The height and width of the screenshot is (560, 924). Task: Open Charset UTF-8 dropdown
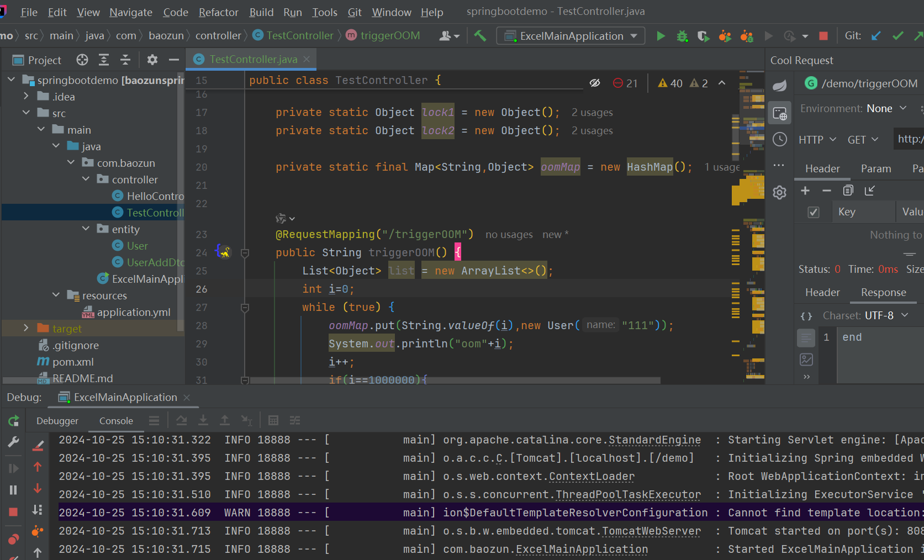click(x=886, y=315)
